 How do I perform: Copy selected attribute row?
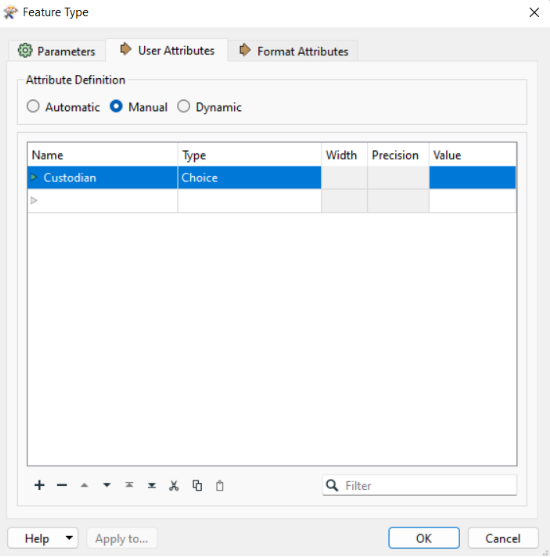197,486
